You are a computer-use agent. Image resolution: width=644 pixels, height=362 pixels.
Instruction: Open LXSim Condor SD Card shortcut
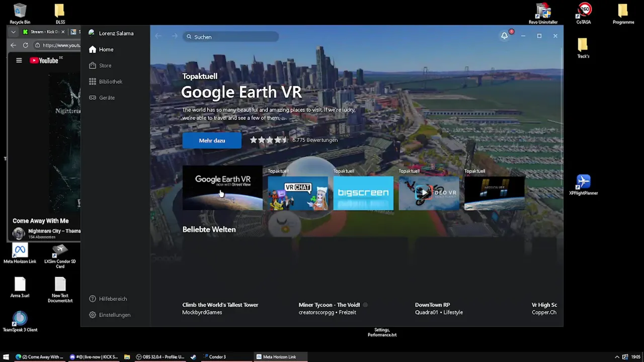60,255
